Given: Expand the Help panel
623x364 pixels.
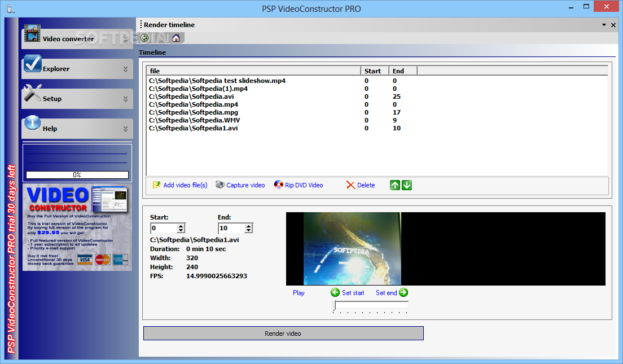Looking at the screenshot, I should coord(125,129).
